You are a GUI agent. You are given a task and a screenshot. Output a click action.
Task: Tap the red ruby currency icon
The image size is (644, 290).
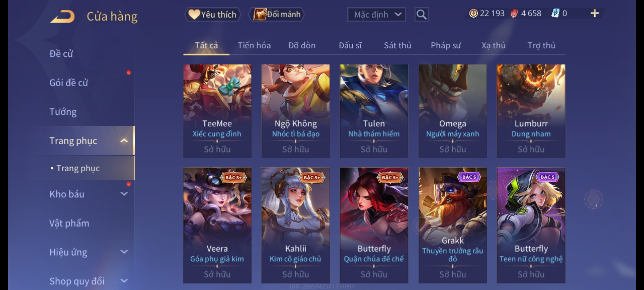(x=514, y=13)
